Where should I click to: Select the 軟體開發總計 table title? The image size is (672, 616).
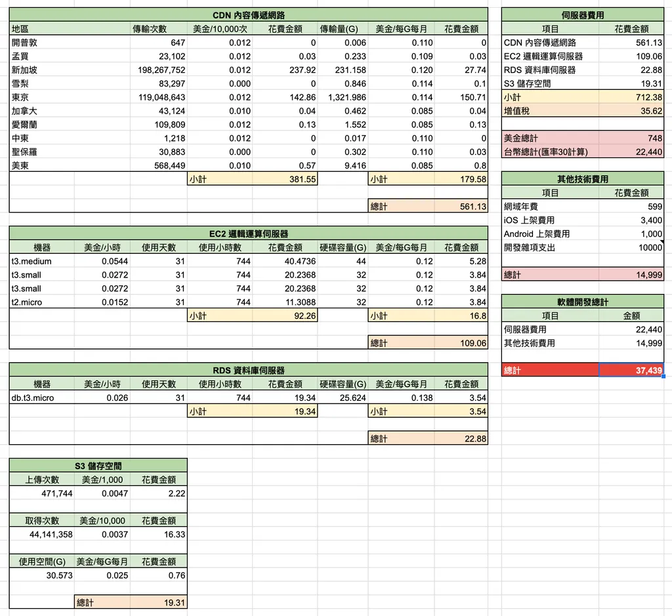pyautogui.click(x=583, y=302)
